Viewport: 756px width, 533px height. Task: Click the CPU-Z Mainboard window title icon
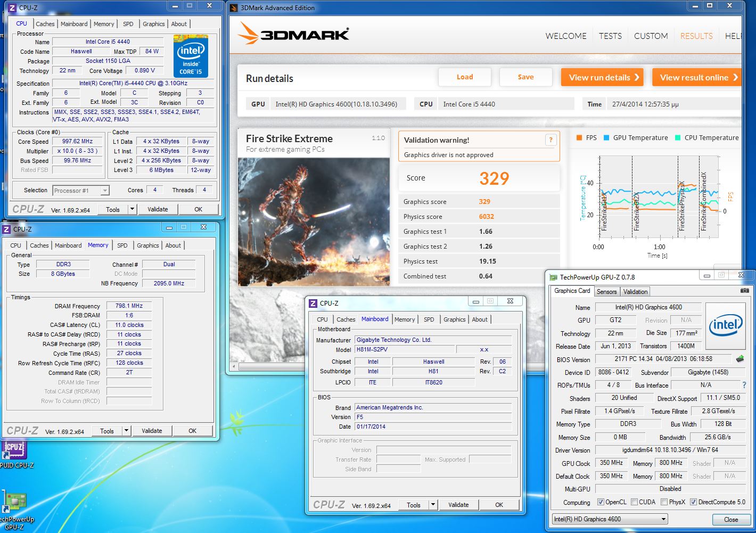pyautogui.click(x=314, y=303)
